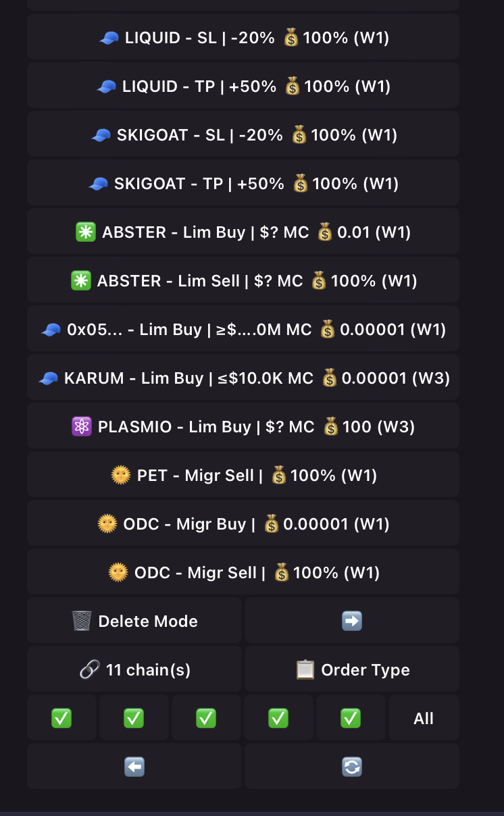Viewport: 504px width, 816px height.
Task: Open SKIGOAT TP +50% order
Action: point(243,184)
